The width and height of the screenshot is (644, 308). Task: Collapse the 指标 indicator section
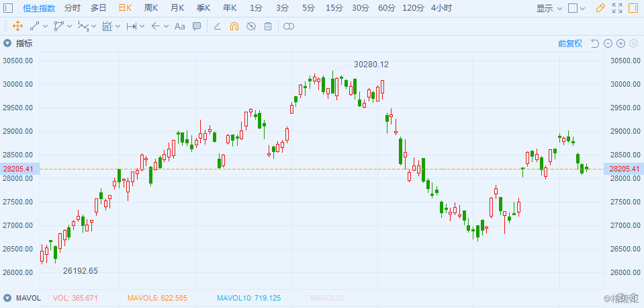point(7,44)
